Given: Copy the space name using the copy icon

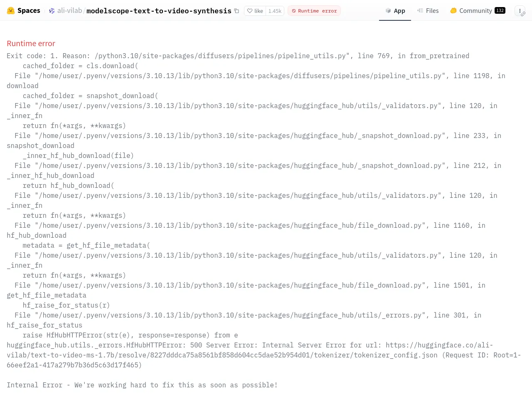Looking at the screenshot, I should click(x=237, y=11).
